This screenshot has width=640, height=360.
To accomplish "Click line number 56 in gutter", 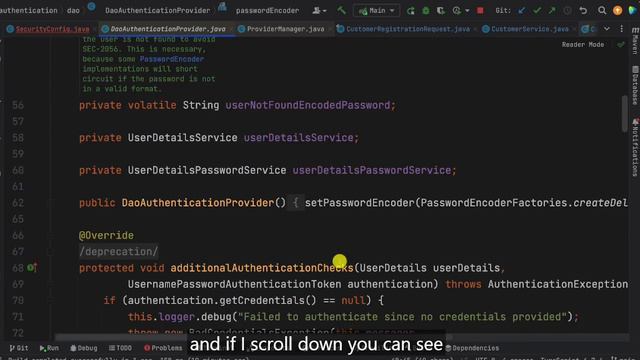I will (x=18, y=105).
